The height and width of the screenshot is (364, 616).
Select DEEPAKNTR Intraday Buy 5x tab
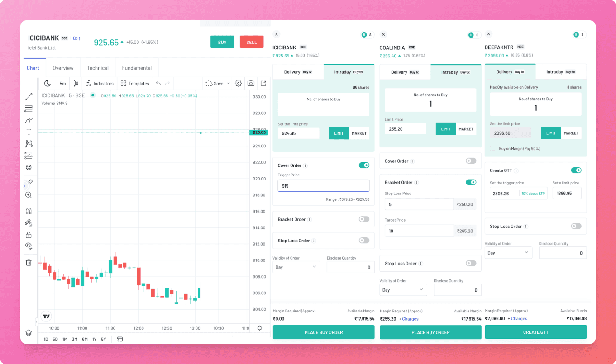(561, 72)
